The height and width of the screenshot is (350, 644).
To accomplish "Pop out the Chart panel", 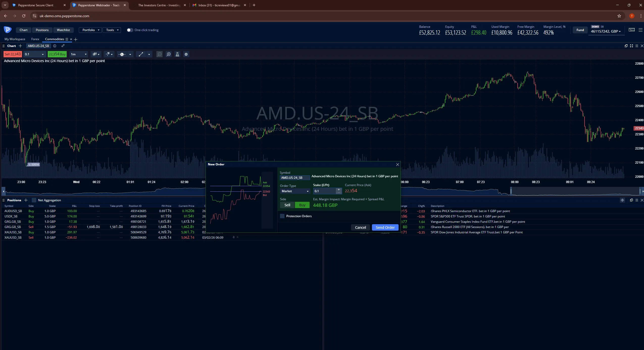I will (x=626, y=46).
